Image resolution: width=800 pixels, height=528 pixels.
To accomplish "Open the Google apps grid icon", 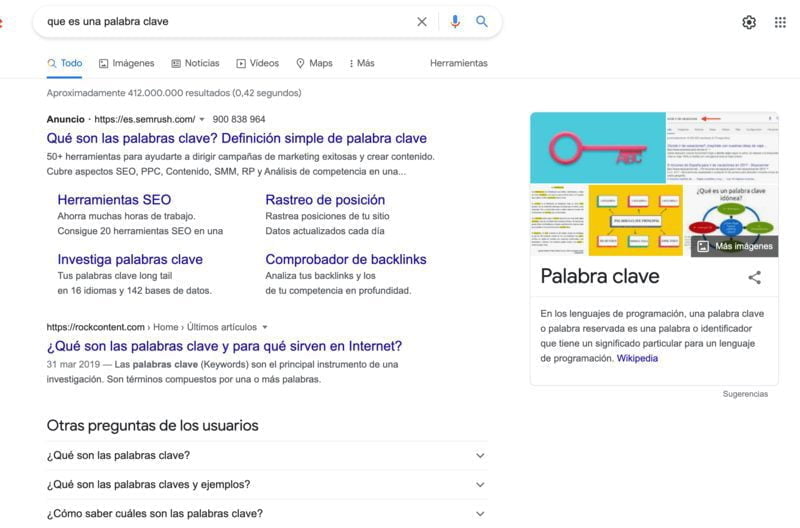I will (x=780, y=22).
